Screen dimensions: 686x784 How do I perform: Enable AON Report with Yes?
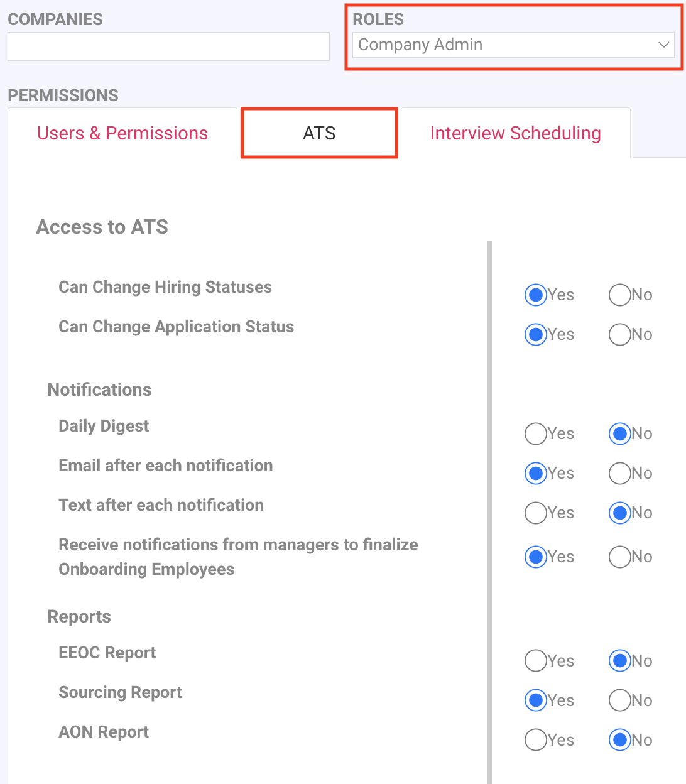tap(535, 740)
